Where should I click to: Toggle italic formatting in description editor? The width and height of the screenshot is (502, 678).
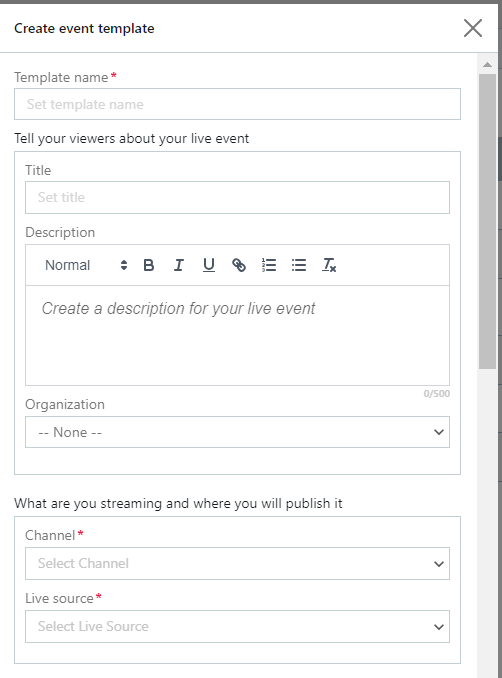(179, 265)
